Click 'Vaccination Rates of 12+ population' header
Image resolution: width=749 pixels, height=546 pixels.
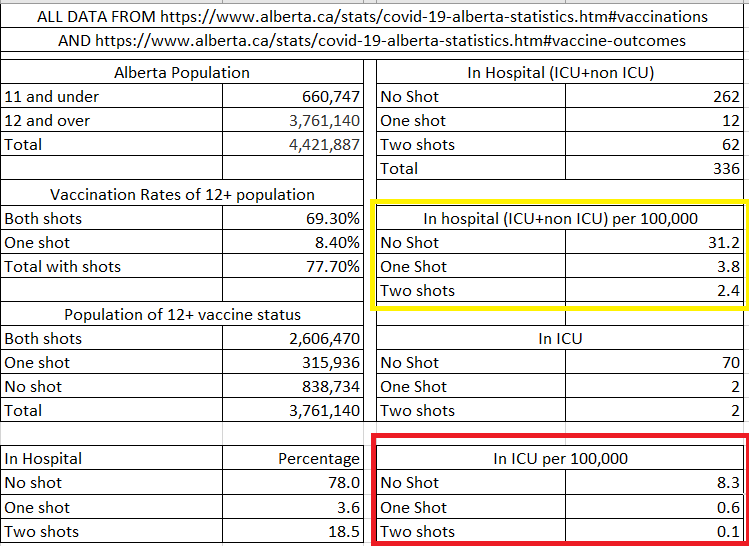(182, 194)
